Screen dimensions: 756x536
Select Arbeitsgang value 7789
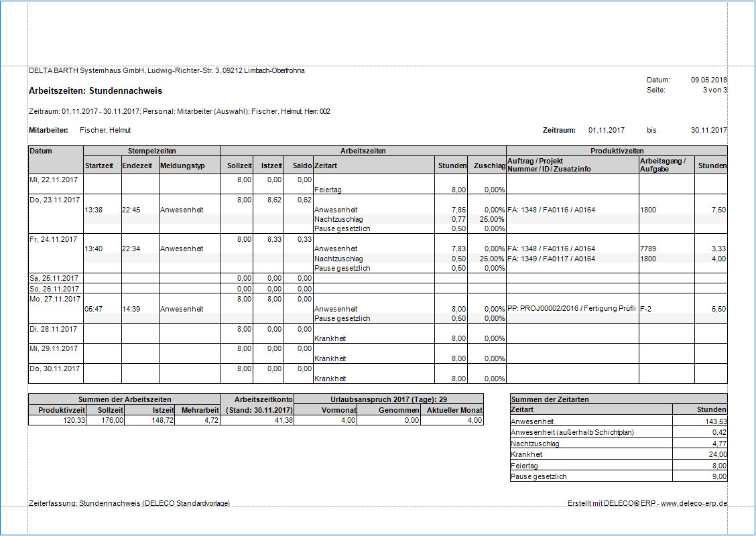649,249
